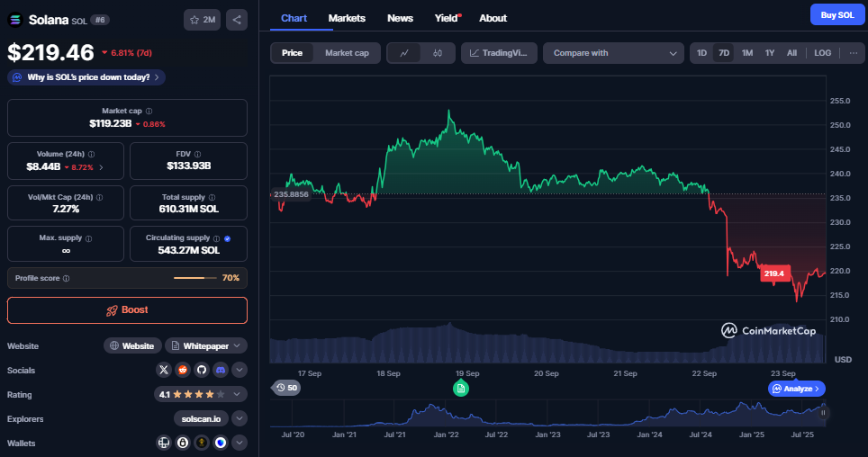Click Profile score info icon
868x457 pixels.
(x=67, y=278)
